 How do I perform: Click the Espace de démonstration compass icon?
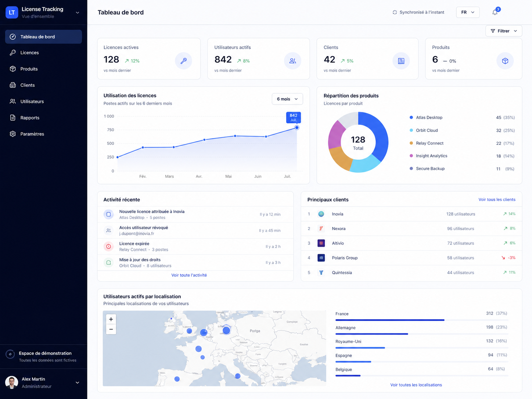(x=10, y=354)
